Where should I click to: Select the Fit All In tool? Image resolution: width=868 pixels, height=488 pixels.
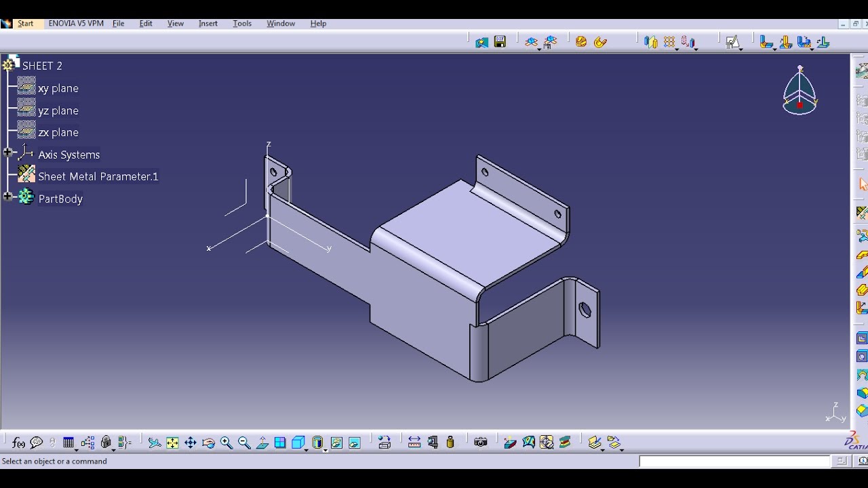pyautogui.click(x=172, y=442)
